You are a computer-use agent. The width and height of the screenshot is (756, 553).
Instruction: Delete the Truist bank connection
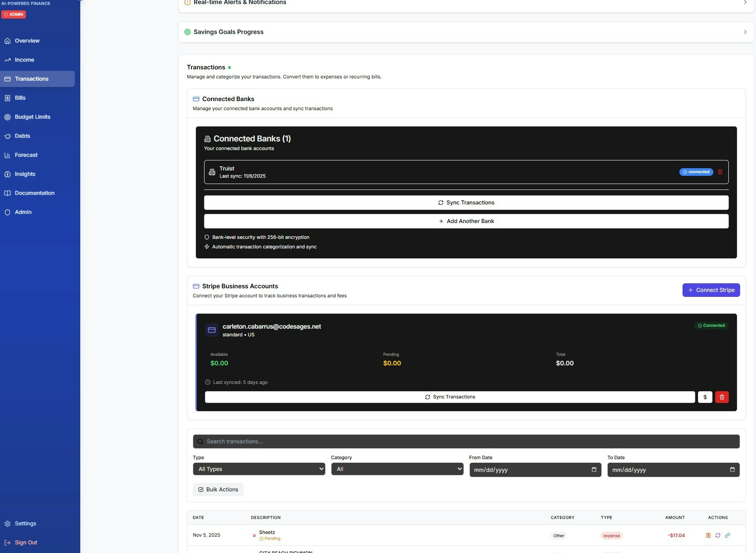720,172
